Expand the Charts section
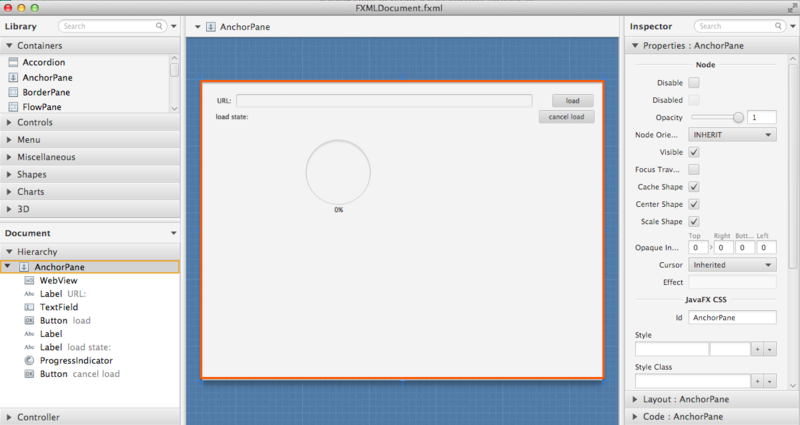The height and width of the screenshot is (425, 800). tap(9, 192)
